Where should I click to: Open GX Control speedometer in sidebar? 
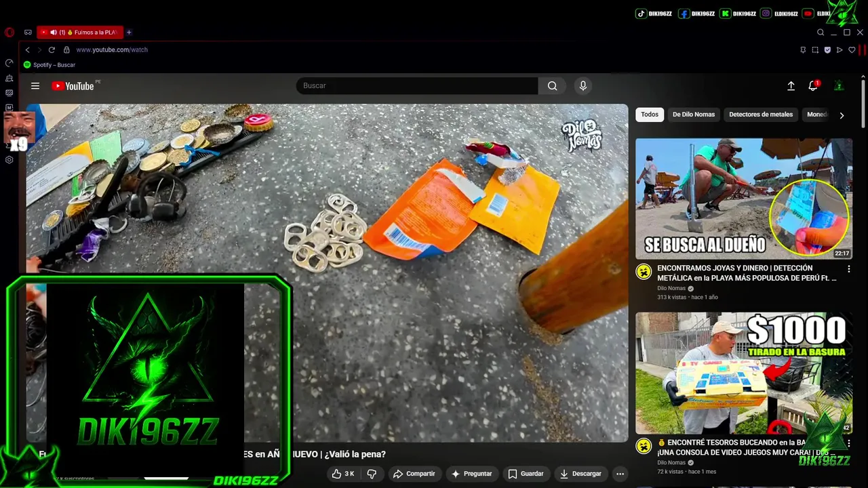pos(9,63)
